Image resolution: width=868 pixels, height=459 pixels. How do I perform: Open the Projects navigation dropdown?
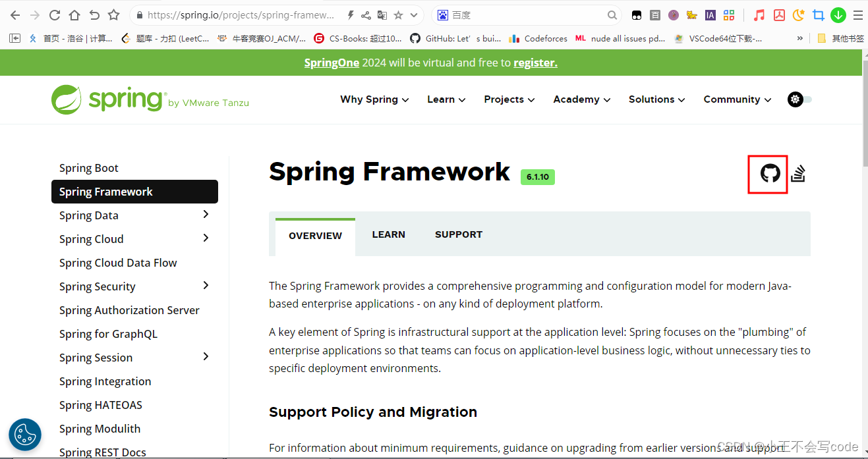click(x=509, y=99)
